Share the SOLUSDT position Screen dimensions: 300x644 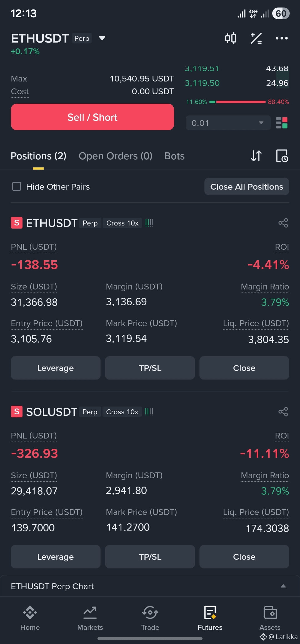click(283, 412)
